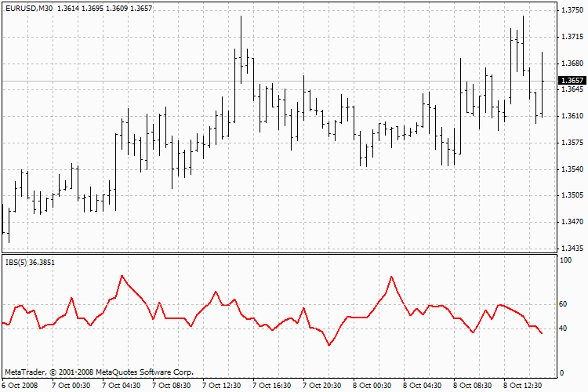The width and height of the screenshot is (588, 392).
Task: Click the 1.3470 price scale label
Action: [572, 222]
